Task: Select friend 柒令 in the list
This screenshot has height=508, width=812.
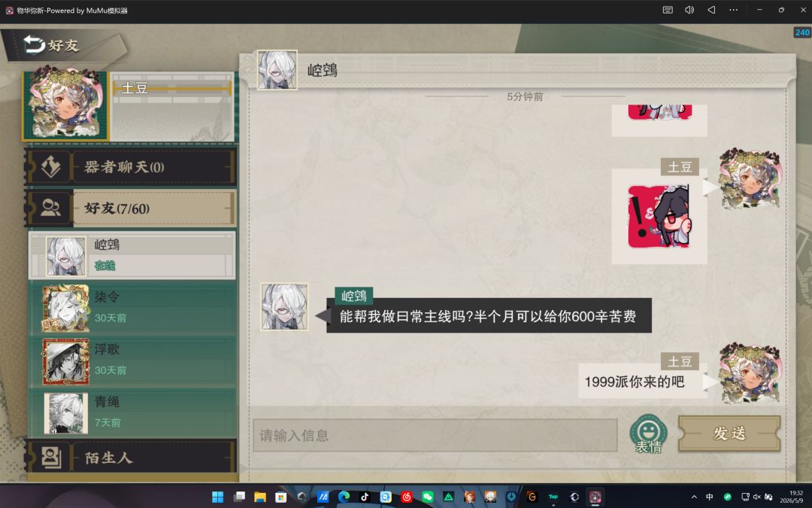Action: (132, 308)
